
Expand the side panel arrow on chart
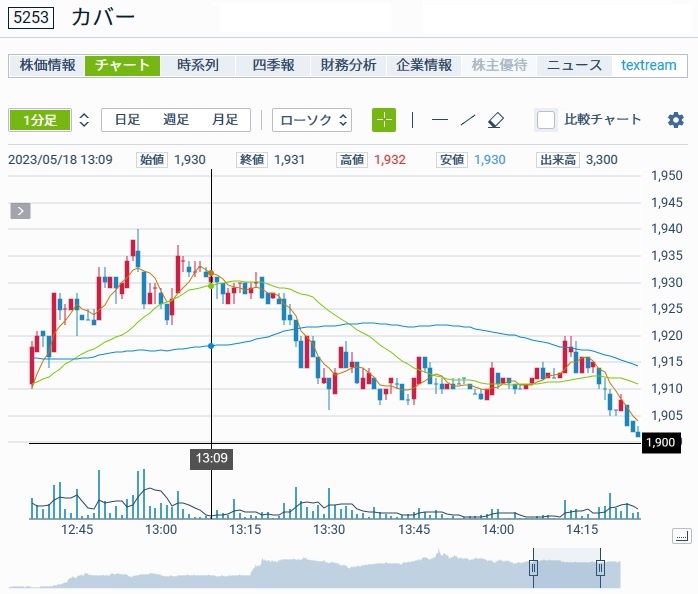tap(21, 211)
